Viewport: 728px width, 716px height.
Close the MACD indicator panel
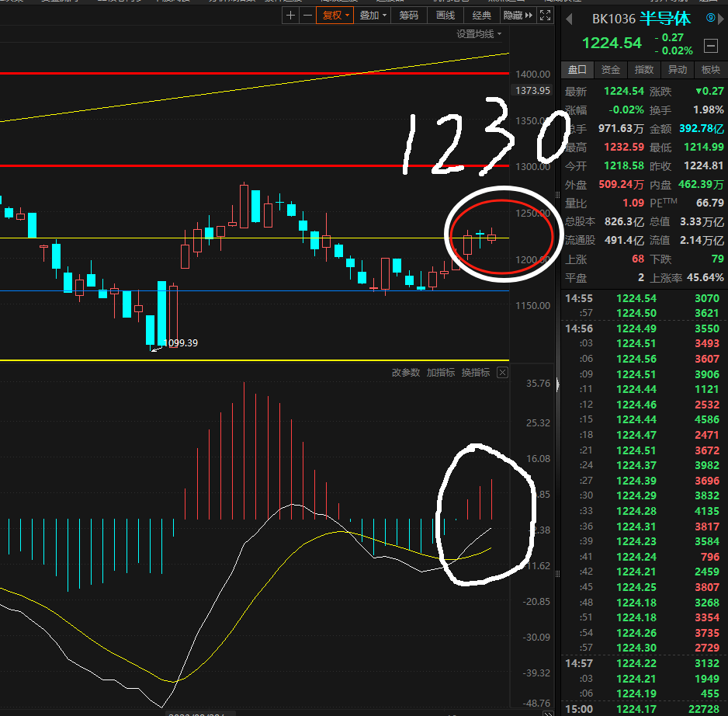(502, 373)
